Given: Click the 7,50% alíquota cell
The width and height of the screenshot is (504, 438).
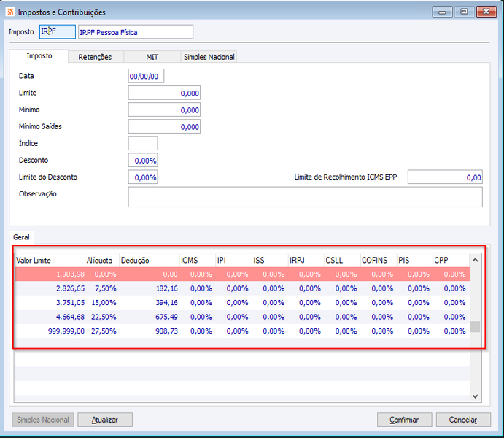Looking at the screenshot, I should pyautogui.click(x=102, y=288).
